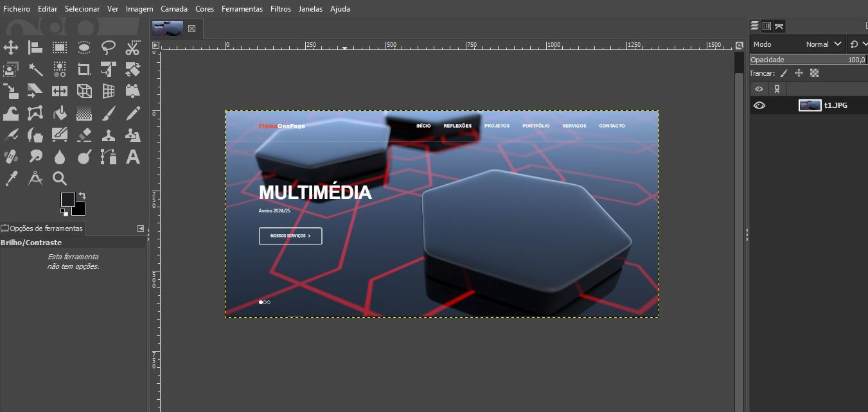The image size is (868, 412).
Task: Choose the Zoom magnifier tool
Action: click(60, 178)
